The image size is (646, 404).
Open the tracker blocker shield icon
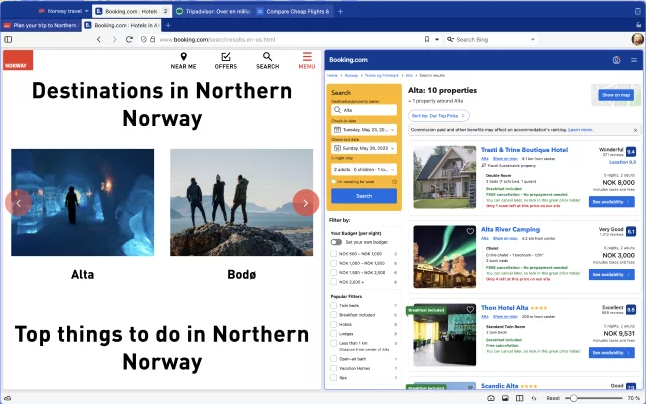click(143, 40)
